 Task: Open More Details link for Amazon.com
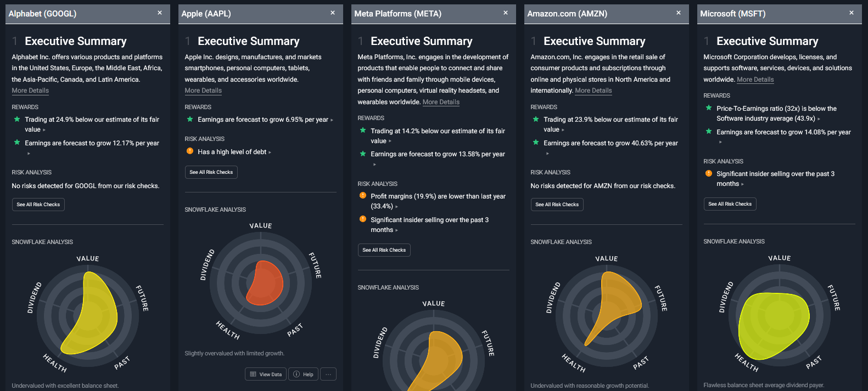593,90
